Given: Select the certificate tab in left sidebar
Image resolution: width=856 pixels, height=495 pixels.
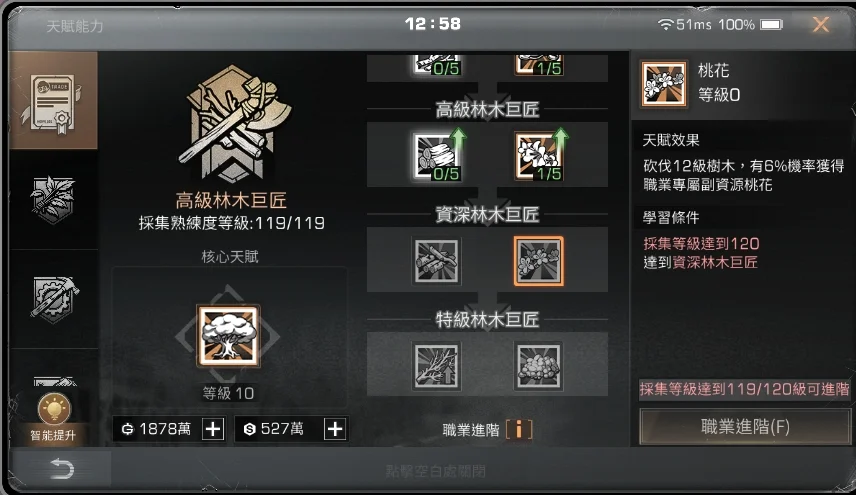Looking at the screenshot, I should pyautogui.click(x=53, y=100).
